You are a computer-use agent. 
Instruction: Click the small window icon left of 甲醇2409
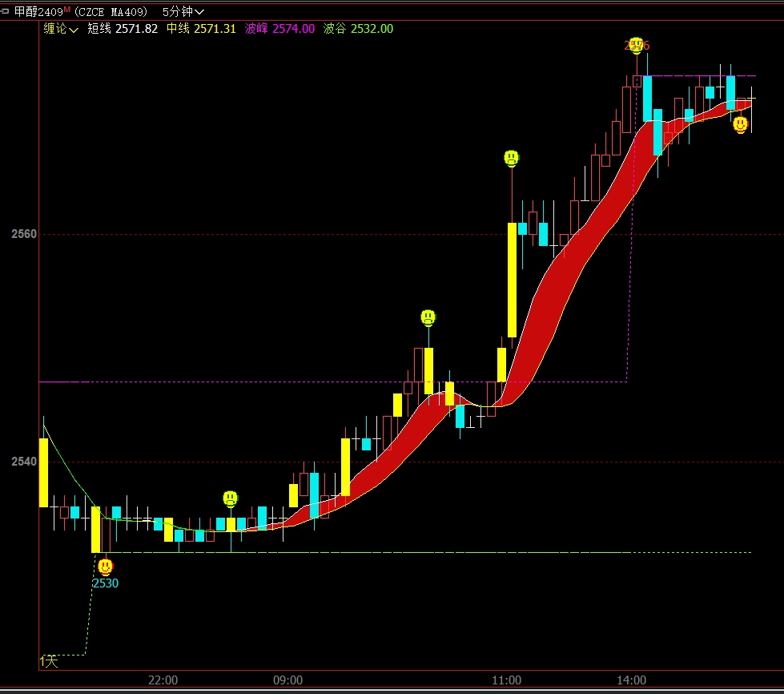click(6, 11)
